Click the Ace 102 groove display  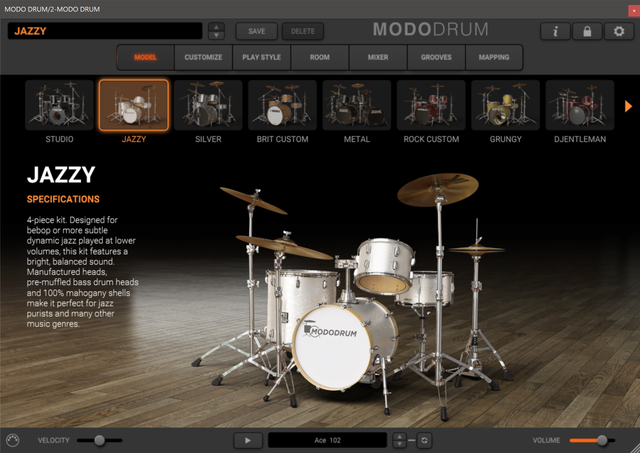(x=327, y=440)
